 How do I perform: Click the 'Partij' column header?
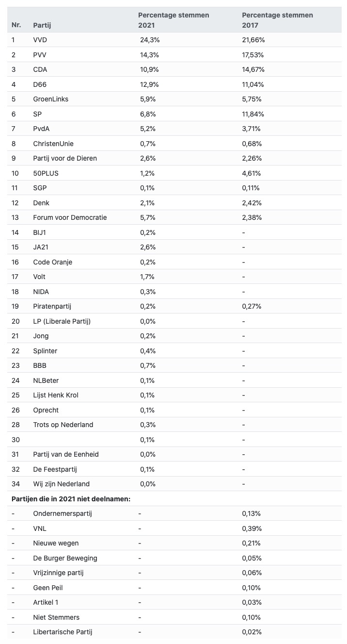click(x=42, y=25)
